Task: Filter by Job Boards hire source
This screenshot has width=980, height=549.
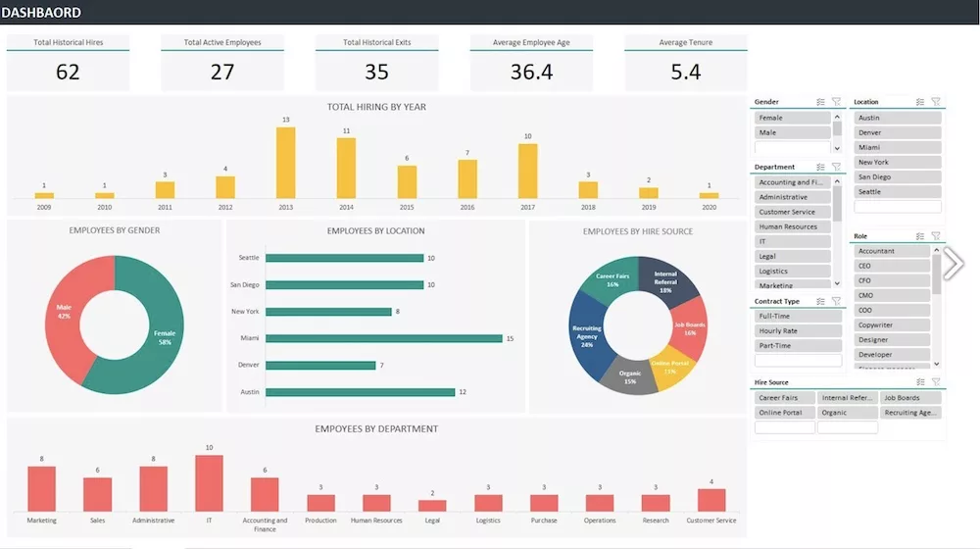Action: pos(910,398)
